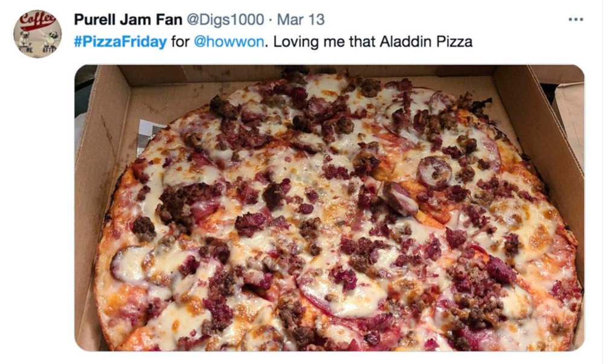
Task: Open the tweet via Mar 13 timestamp
Action: tap(301, 19)
